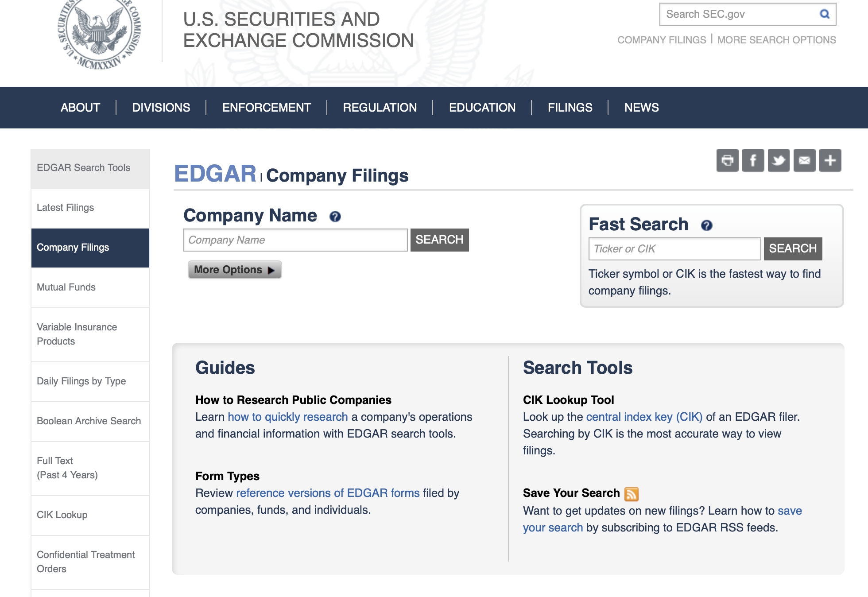
Task: Open the central index key (CIK) link
Action: pos(644,417)
